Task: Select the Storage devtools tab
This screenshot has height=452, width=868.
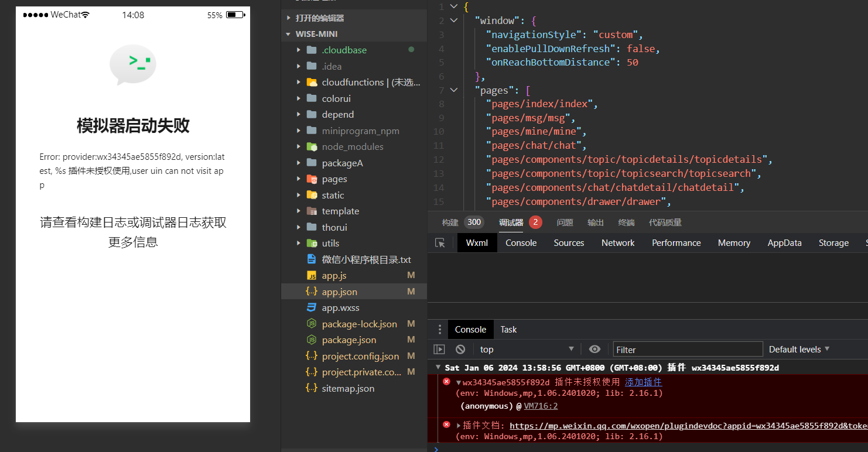Action: click(x=833, y=243)
